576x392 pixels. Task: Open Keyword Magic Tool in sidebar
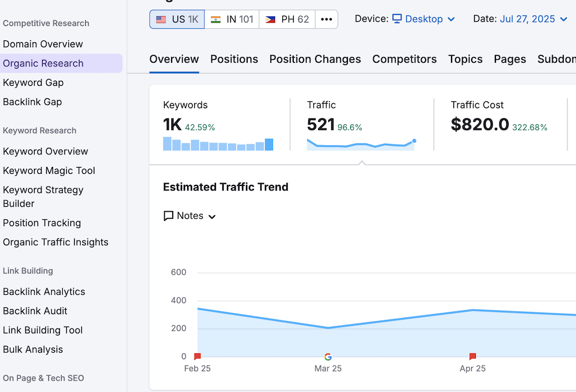49,170
